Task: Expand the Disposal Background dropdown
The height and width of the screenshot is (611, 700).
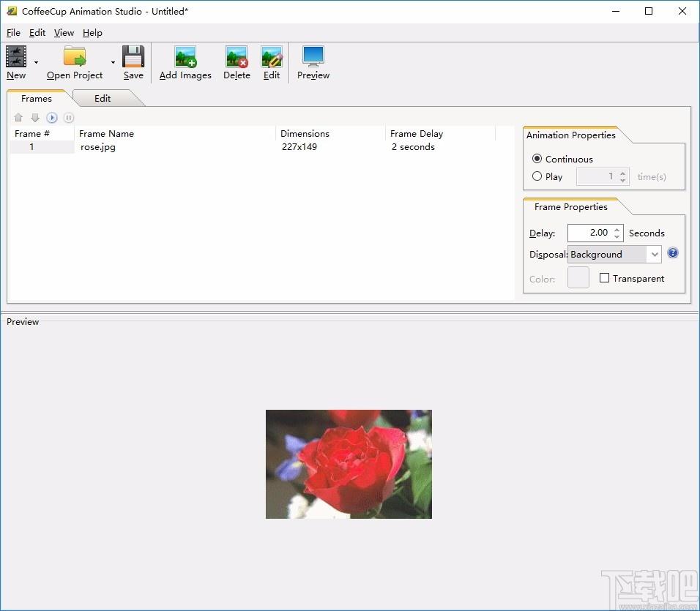Action: (614, 254)
